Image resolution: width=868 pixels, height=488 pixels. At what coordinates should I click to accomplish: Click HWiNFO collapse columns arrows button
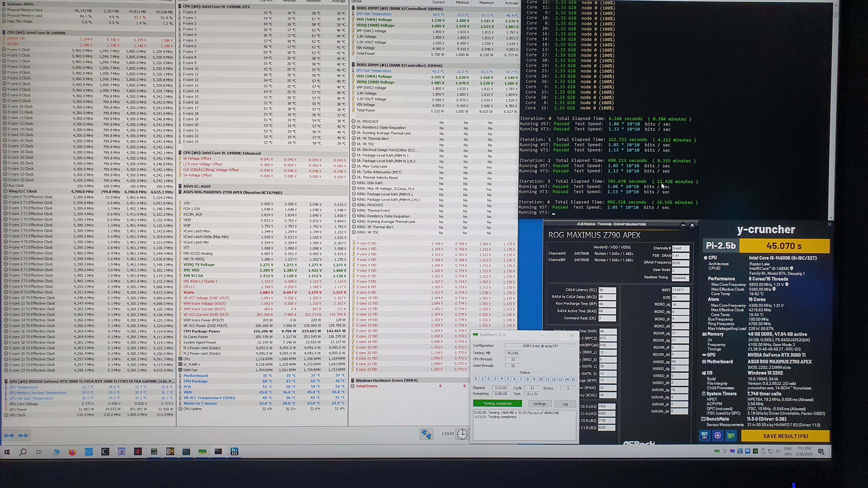(23, 435)
